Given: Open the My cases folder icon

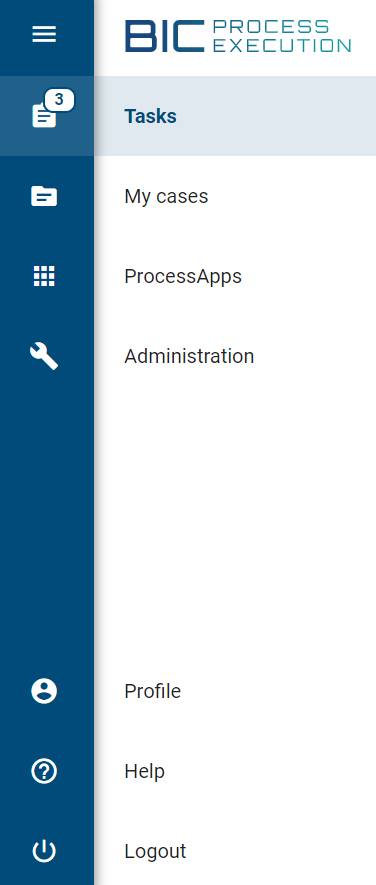Looking at the screenshot, I should click(x=44, y=196).
